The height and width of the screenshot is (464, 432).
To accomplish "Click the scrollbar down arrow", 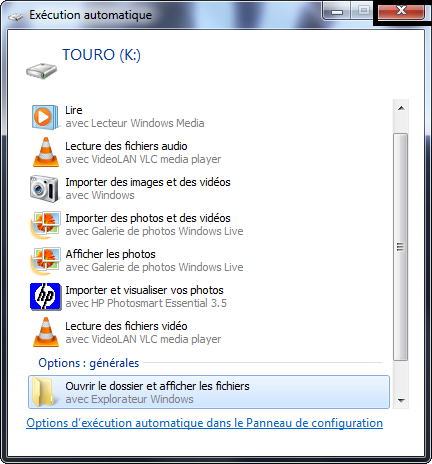I will click(401, 400).
